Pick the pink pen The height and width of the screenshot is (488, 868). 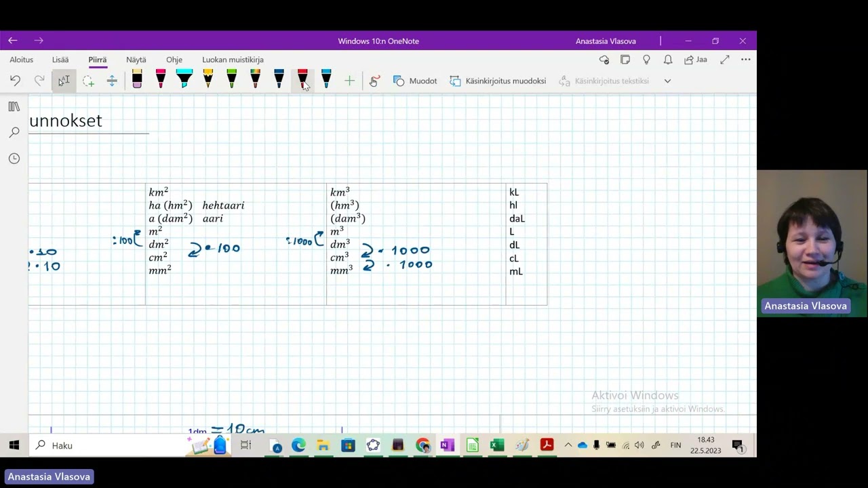[161, 79]
